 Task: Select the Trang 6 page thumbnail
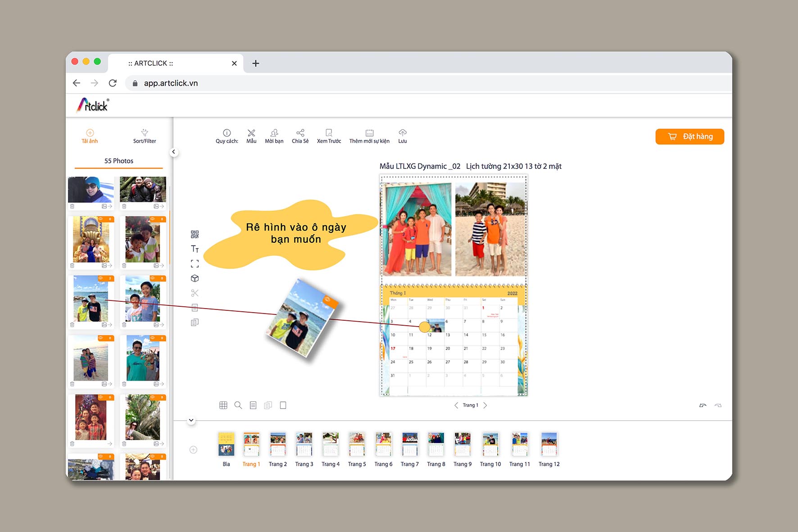383,444
